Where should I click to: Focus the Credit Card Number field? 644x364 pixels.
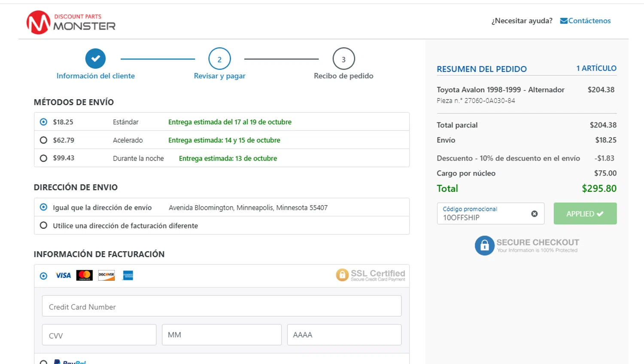pyautogui.click(x=222, y=306)
